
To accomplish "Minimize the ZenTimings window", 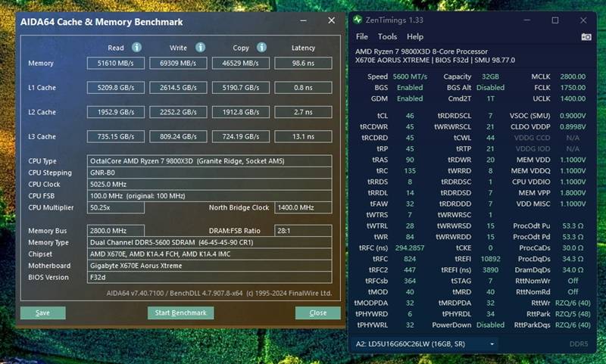I will click(526, 20).
